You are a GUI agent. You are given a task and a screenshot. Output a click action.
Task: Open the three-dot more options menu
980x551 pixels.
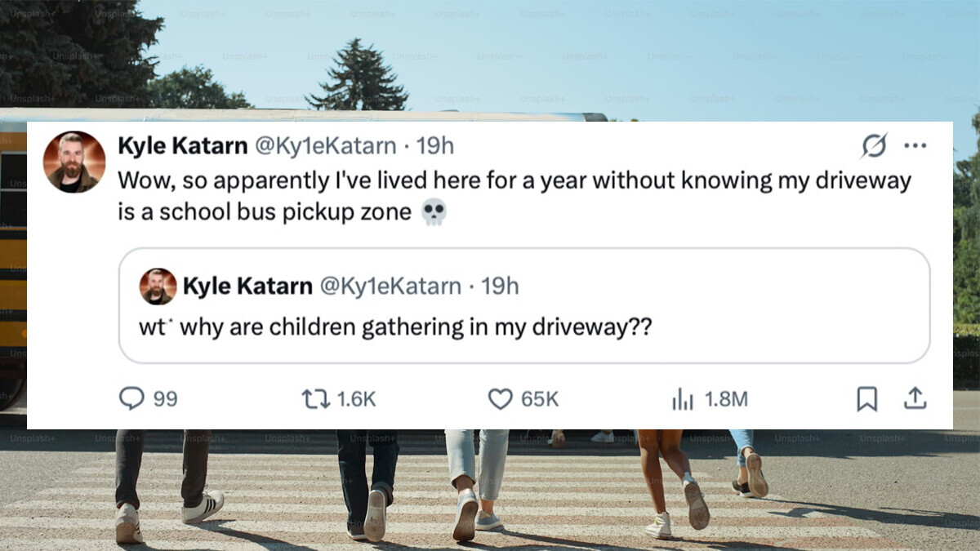pyautogui.click(x=915, y=146)
